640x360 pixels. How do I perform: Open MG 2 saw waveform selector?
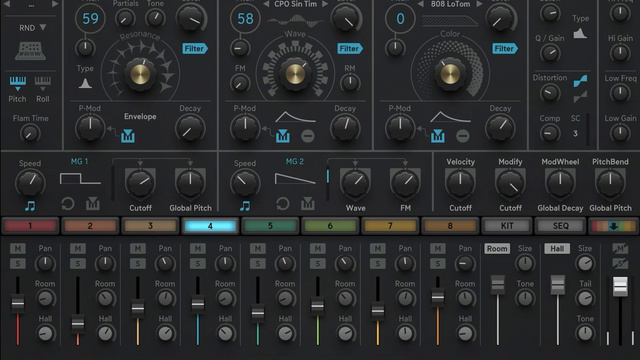point(295,179)
